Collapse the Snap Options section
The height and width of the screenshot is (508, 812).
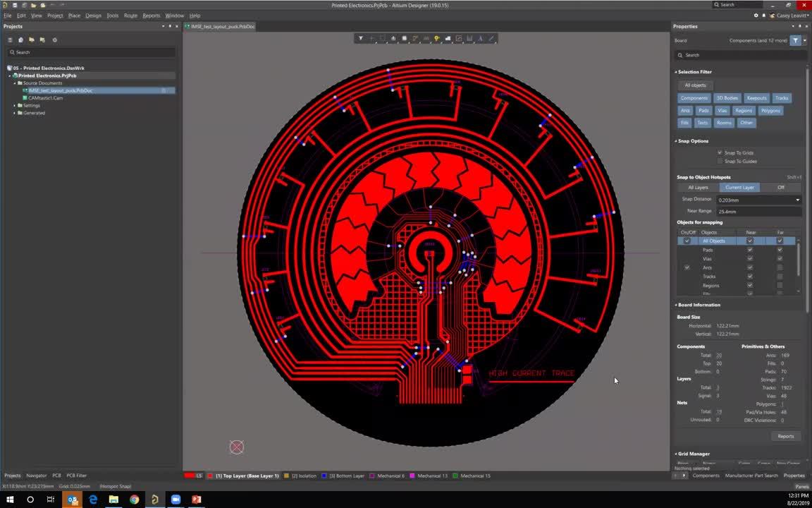point(676,140)
